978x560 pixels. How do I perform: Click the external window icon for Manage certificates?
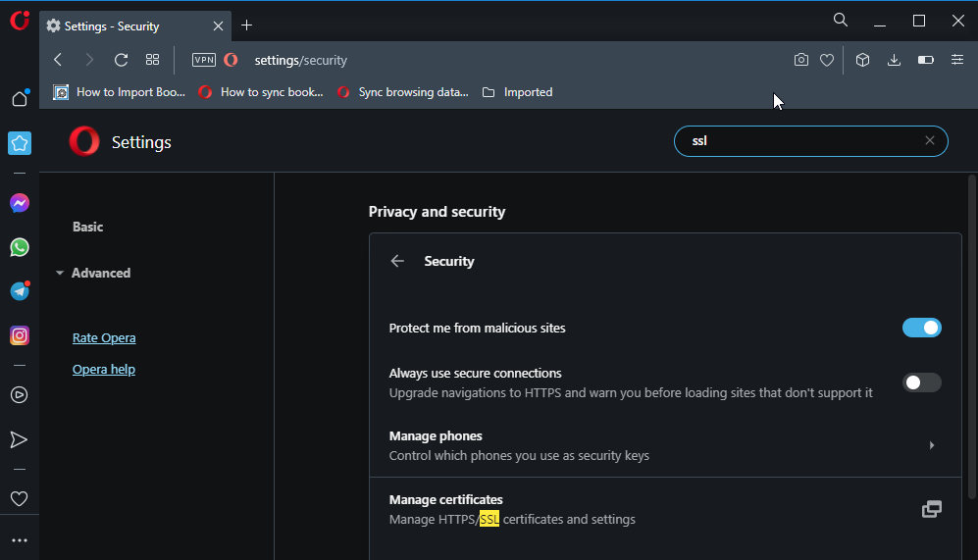click(931, 509)
